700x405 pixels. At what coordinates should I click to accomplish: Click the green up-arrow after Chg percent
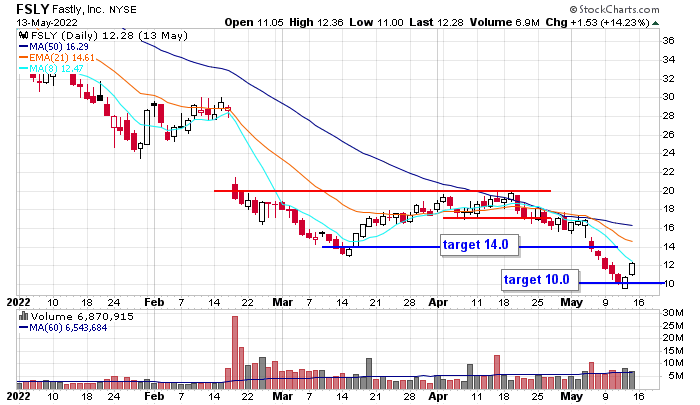click(655, 23)
